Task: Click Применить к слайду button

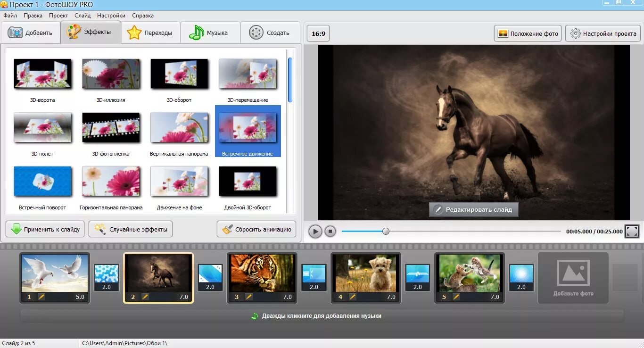Action: tap(45, 229)
